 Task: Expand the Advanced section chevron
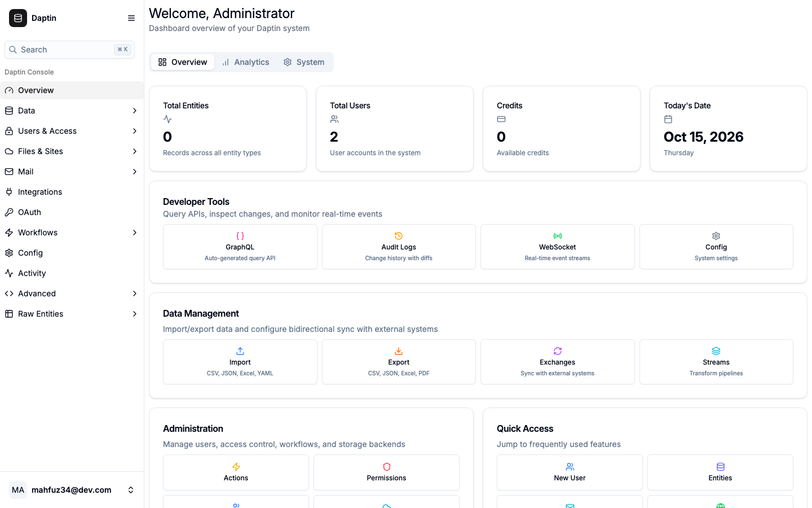click(135, 294)
